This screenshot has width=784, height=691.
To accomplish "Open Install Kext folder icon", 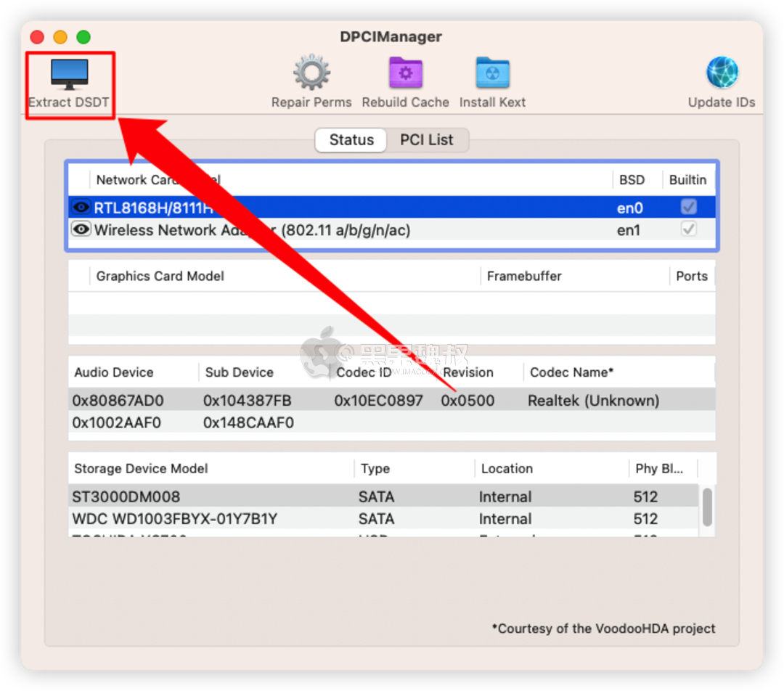I will tap(492, 73).
